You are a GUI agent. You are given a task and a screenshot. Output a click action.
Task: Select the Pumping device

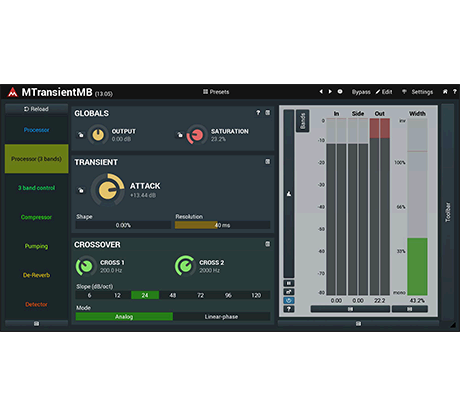point(36,246)
